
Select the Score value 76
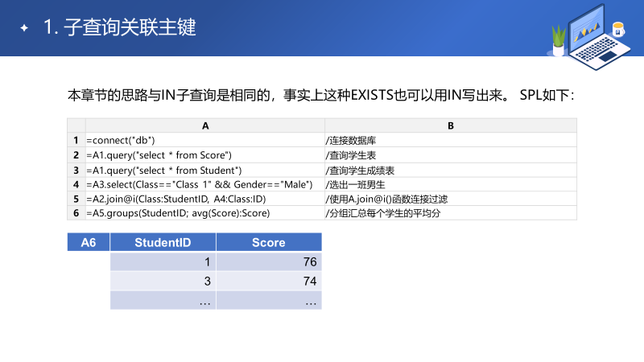point(269,262)
